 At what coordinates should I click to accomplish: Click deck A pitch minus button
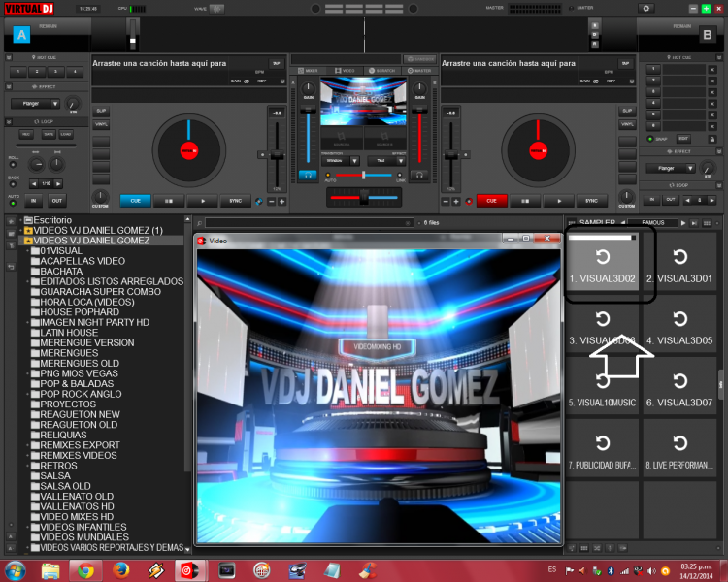tap(272, 202)
